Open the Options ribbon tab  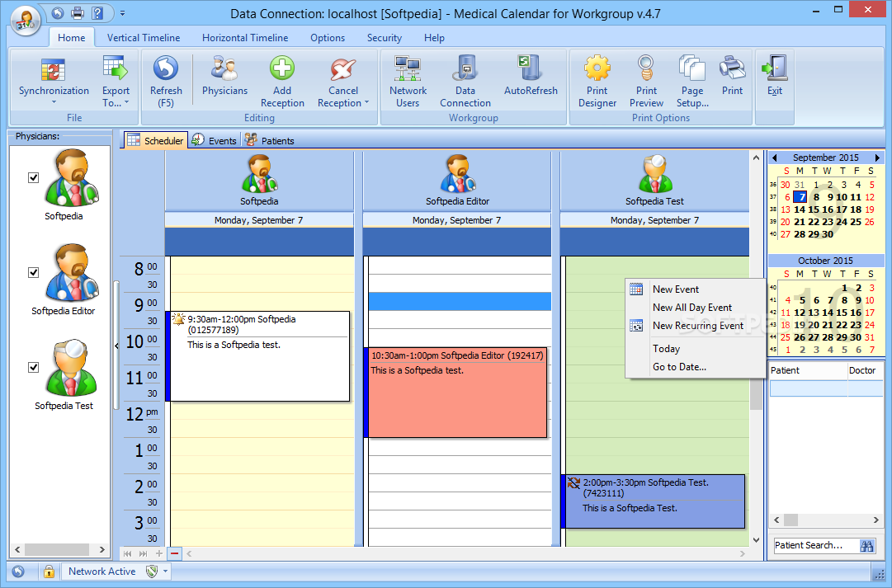(327, 38)
